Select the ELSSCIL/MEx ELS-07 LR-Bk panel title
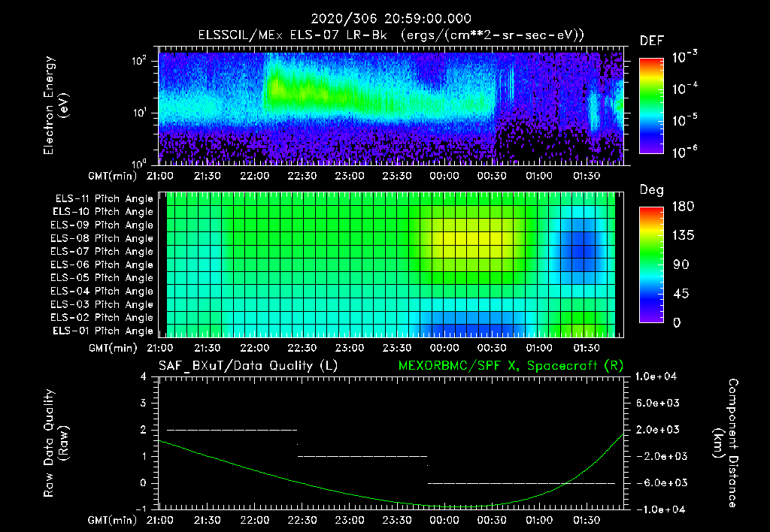This screenshot has width=770, height=532. click(391, 35)
